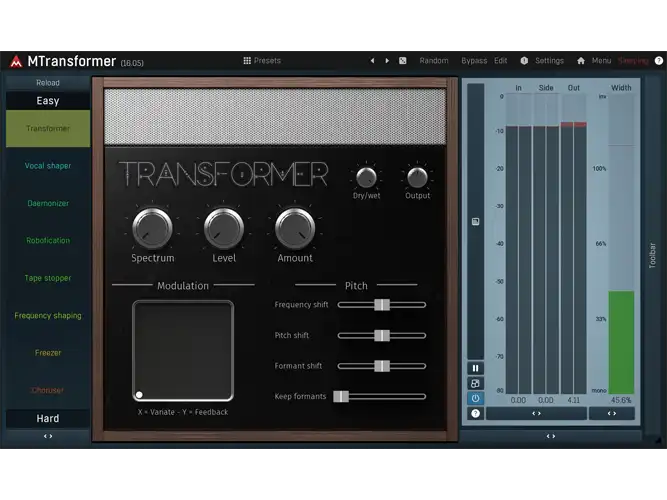
Task: Collapse arrows under meter panel
Action: pos(551,436)
